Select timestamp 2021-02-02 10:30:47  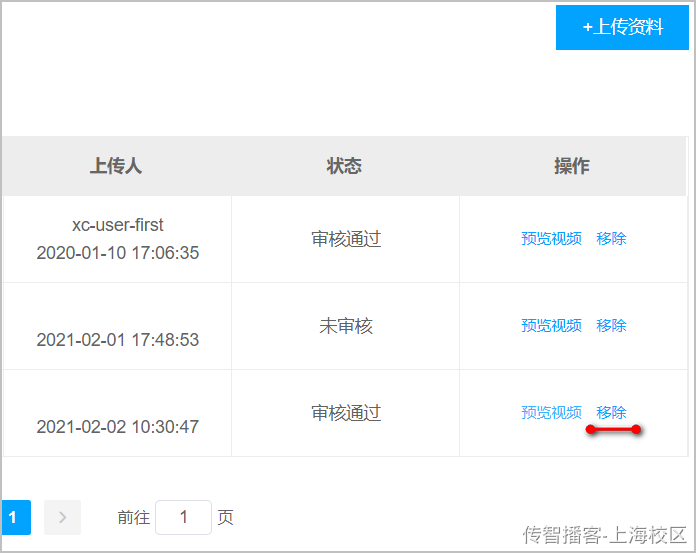pyautogui.click(x=118, y=427)
